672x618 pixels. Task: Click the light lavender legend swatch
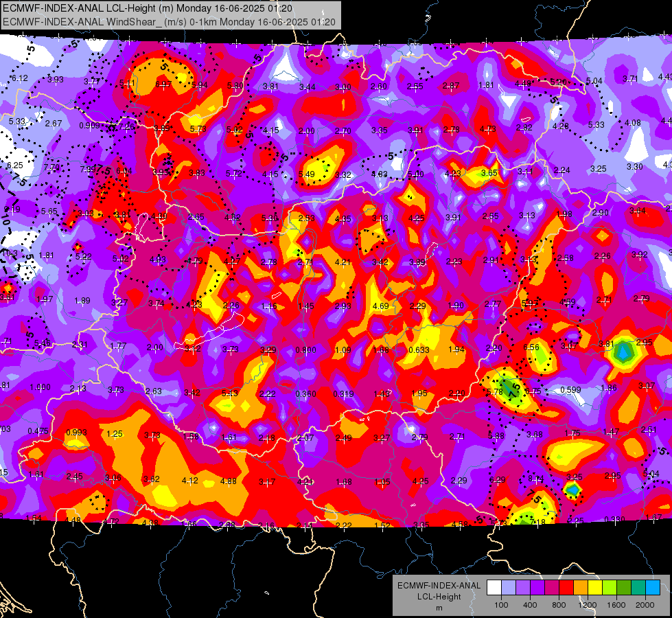[x=509, y=587]
